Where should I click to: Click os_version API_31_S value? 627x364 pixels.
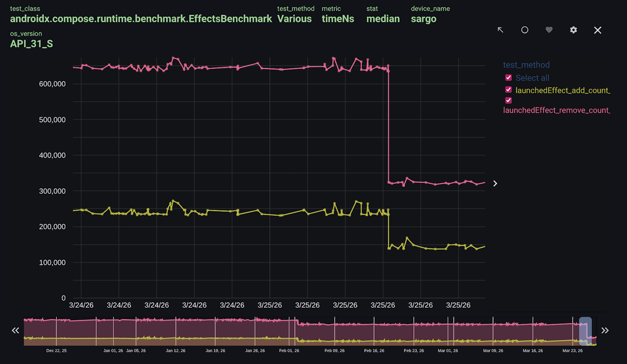click(x=31, y=44)
